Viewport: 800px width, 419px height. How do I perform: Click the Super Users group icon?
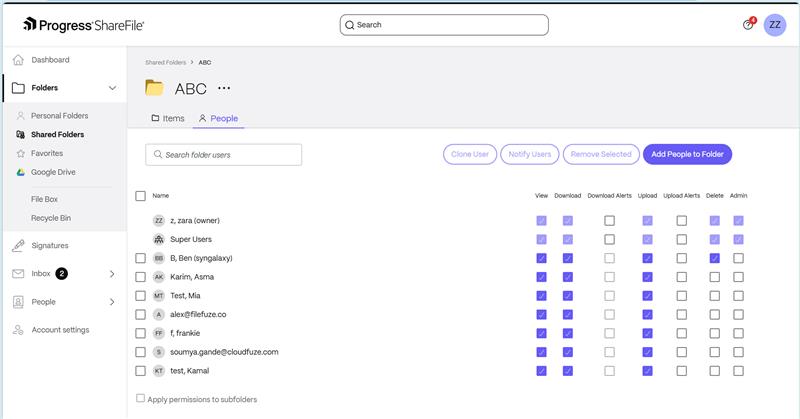coord(159,239)
